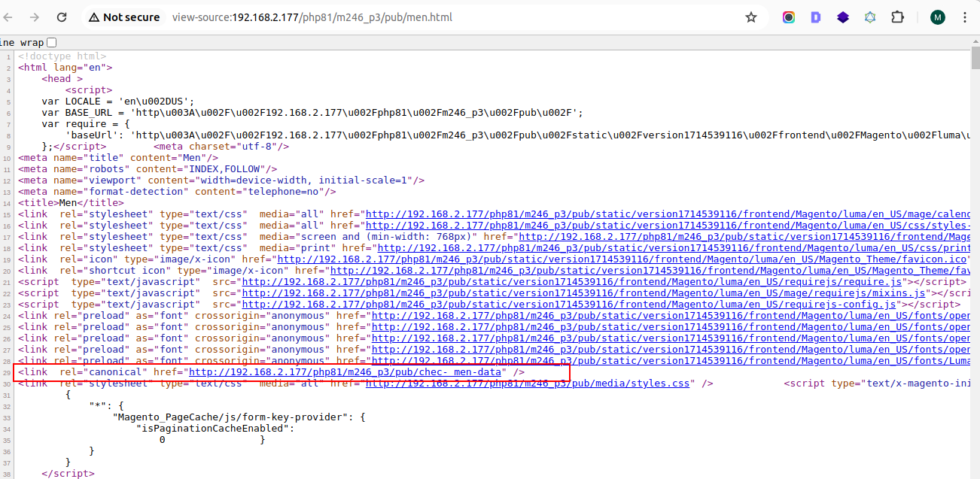
Task: Open the green M profile avatar menu
Action: pos(937,17)
